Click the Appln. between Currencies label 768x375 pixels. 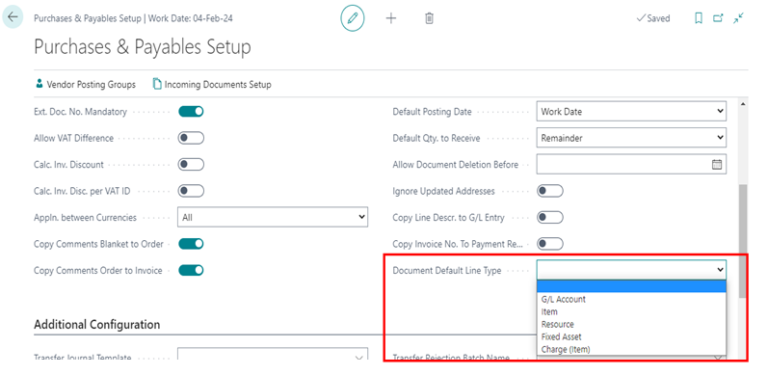[x=85, y=217]
